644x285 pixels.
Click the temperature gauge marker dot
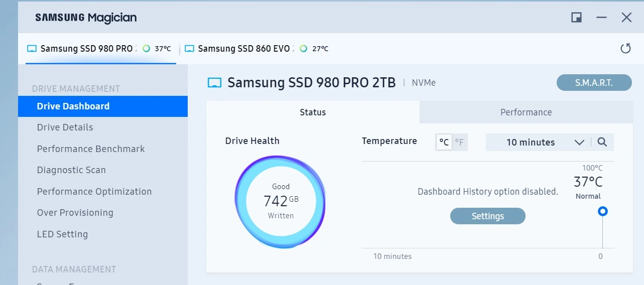[x=603, y=211]
